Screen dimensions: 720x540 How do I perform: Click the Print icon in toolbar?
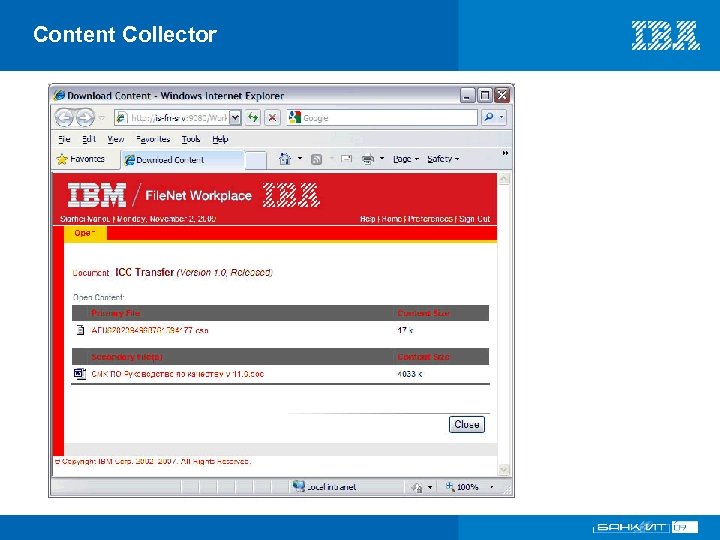368,159
